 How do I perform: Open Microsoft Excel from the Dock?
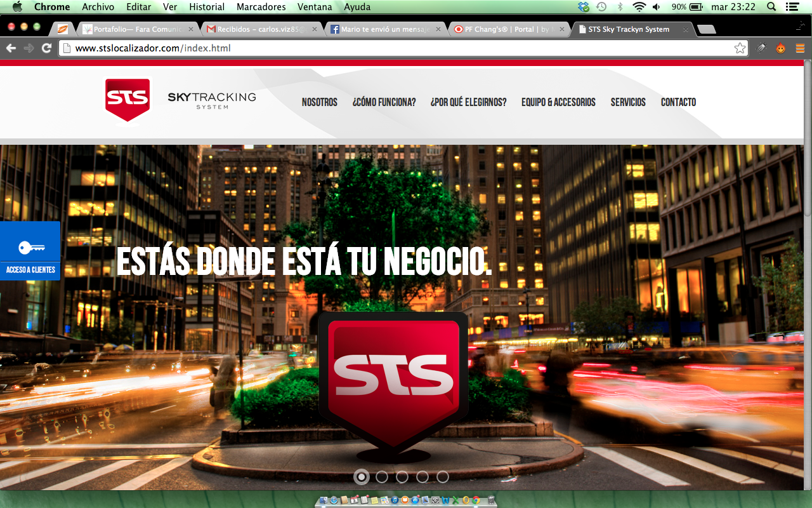click(455, 500)
